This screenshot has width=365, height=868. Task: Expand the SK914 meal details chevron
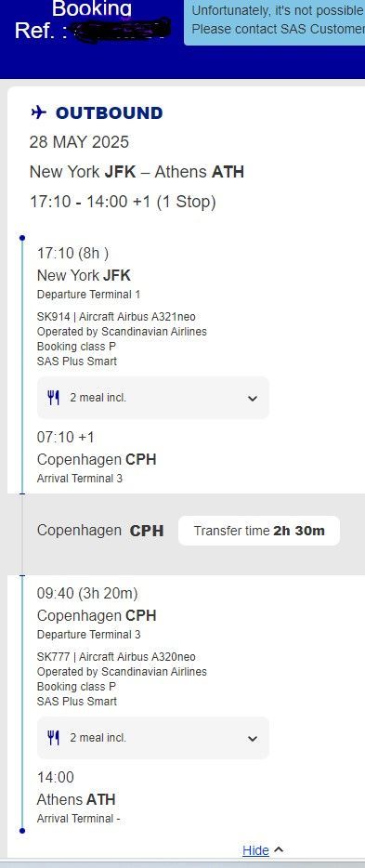(253, 398)
